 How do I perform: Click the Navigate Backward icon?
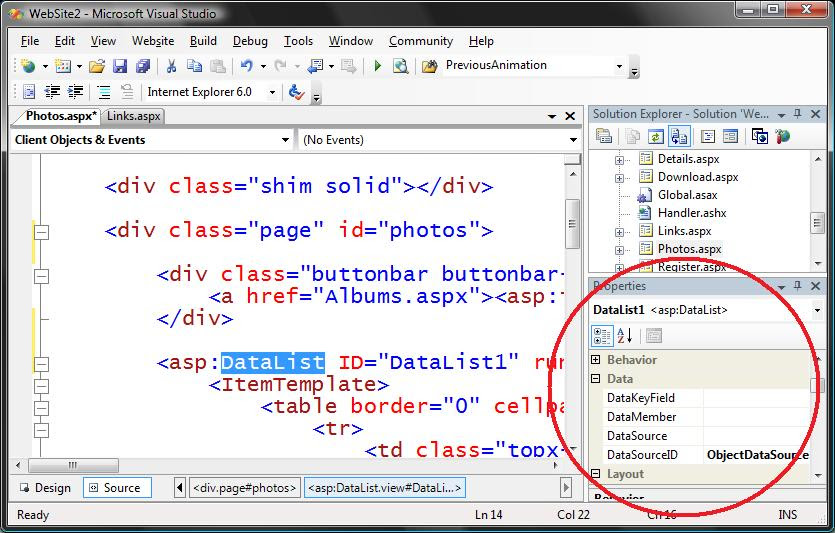tap(316, 66)
